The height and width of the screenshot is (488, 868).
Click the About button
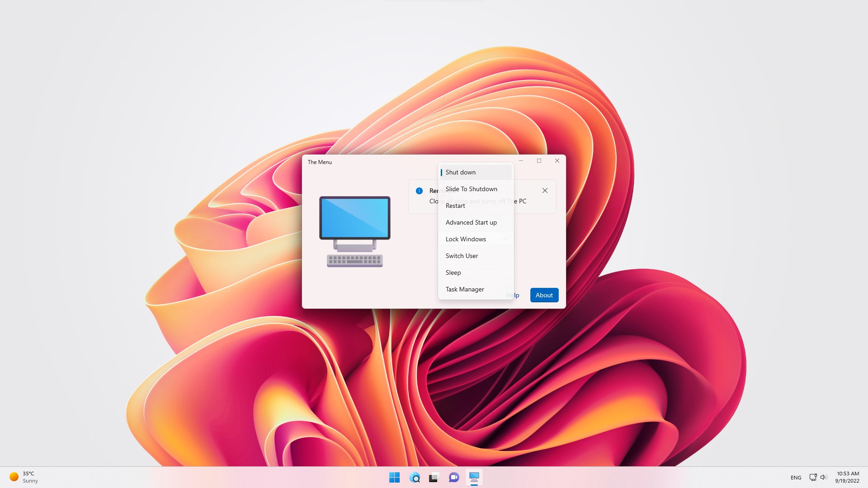pos(544,295)
